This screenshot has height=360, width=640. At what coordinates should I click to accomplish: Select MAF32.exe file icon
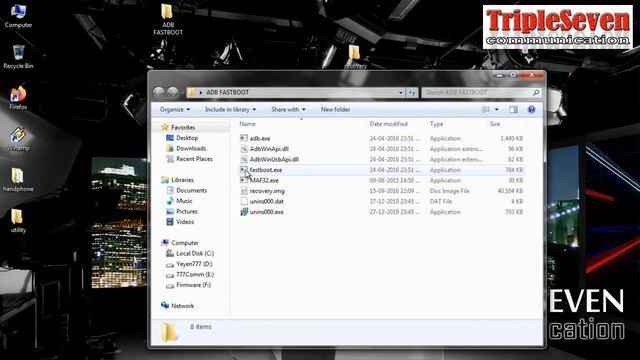(244, 180)
